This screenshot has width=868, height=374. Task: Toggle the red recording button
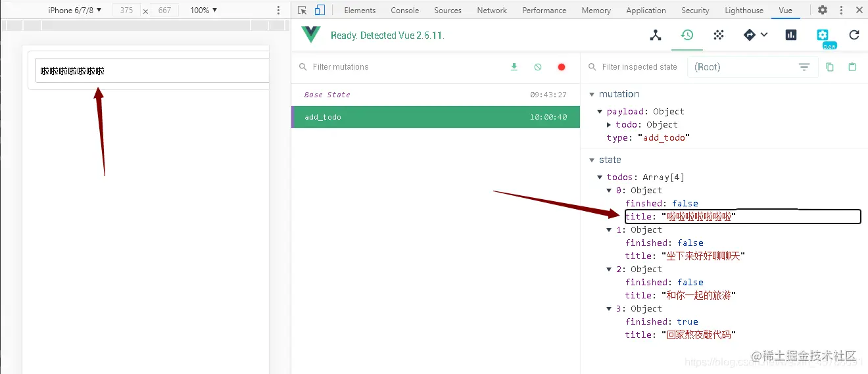click(562, 67)
